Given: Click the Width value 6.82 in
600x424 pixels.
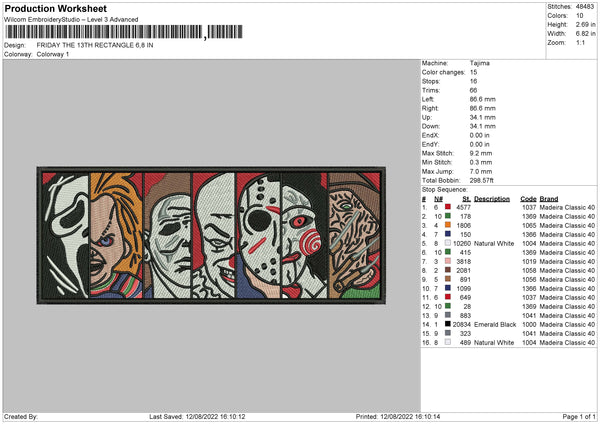Looking at the screenshot, I should (585, 34).
